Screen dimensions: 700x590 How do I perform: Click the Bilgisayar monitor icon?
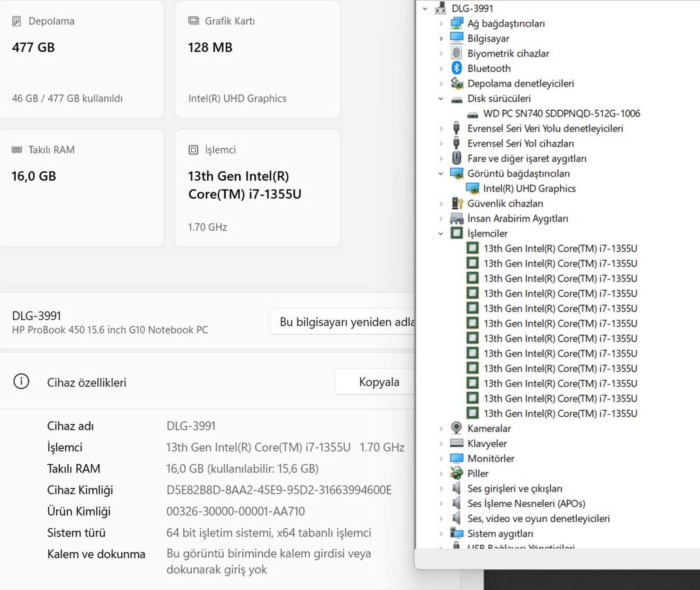456,38
